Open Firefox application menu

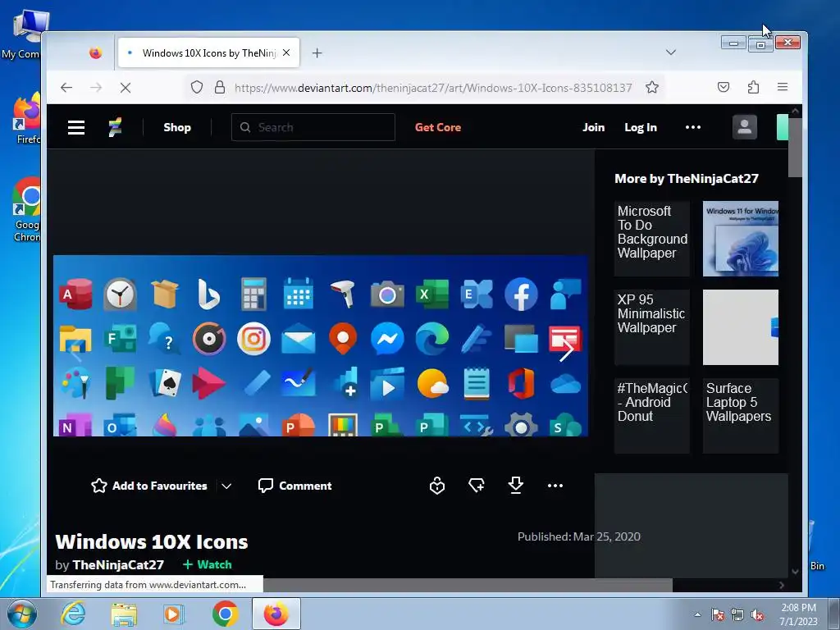(x=783, y=87)
